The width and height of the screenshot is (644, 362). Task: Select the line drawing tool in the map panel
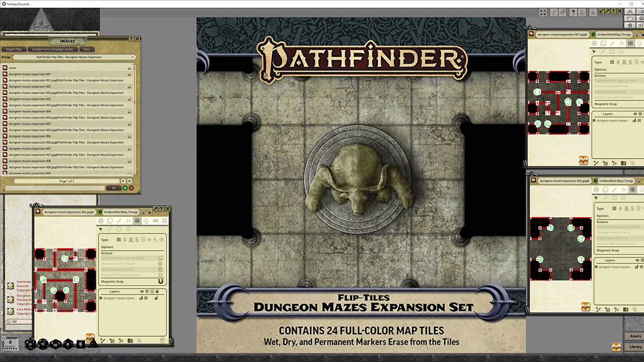pyautogui.click(x=110, y=229)
